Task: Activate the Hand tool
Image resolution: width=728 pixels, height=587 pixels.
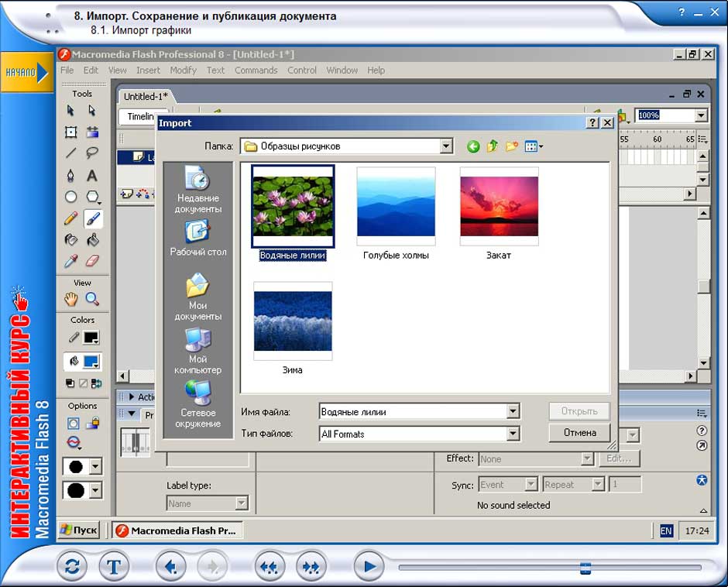Action: pyautogui.click(x=70, y=299)
